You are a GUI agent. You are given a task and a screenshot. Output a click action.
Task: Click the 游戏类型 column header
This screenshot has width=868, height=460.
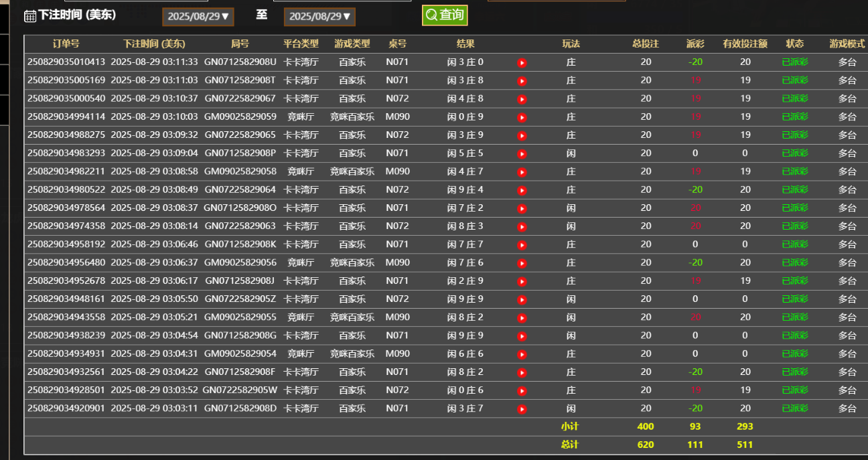click(x=353, y=44)
